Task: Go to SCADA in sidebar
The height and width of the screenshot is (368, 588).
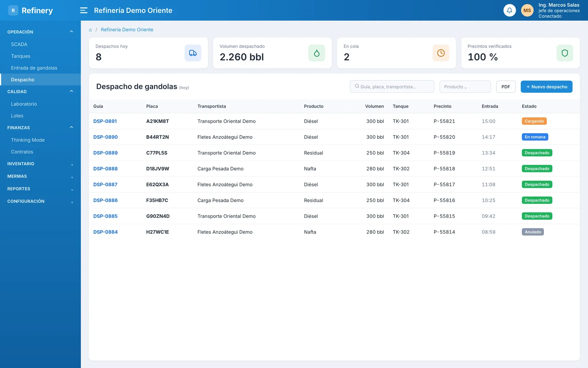Action: click(x=40, y=44)
